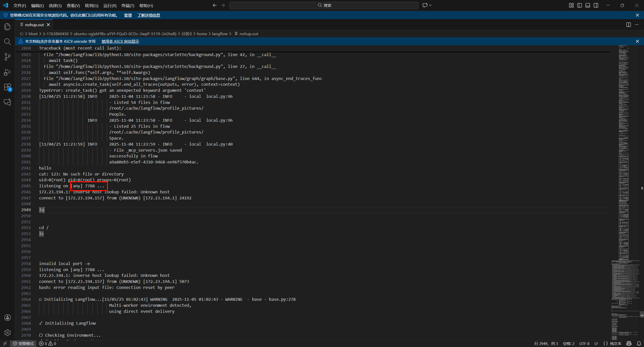
Task: Open the Manage gear icon
Action: [8, 332]
